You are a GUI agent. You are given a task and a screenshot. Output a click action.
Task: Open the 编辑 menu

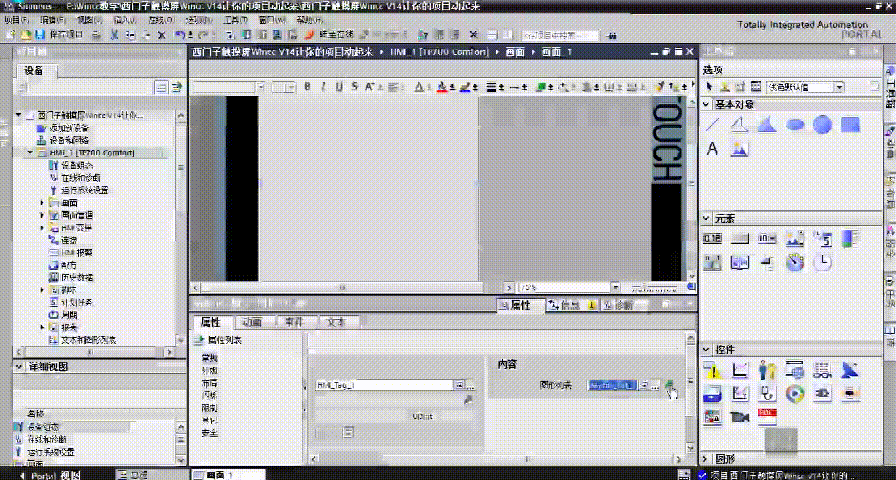[52, 20]
